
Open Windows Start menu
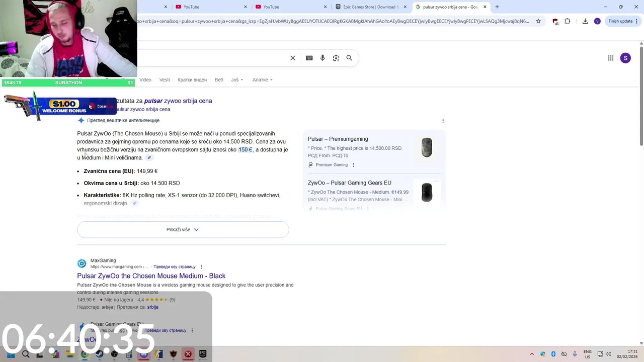[11, 354]
